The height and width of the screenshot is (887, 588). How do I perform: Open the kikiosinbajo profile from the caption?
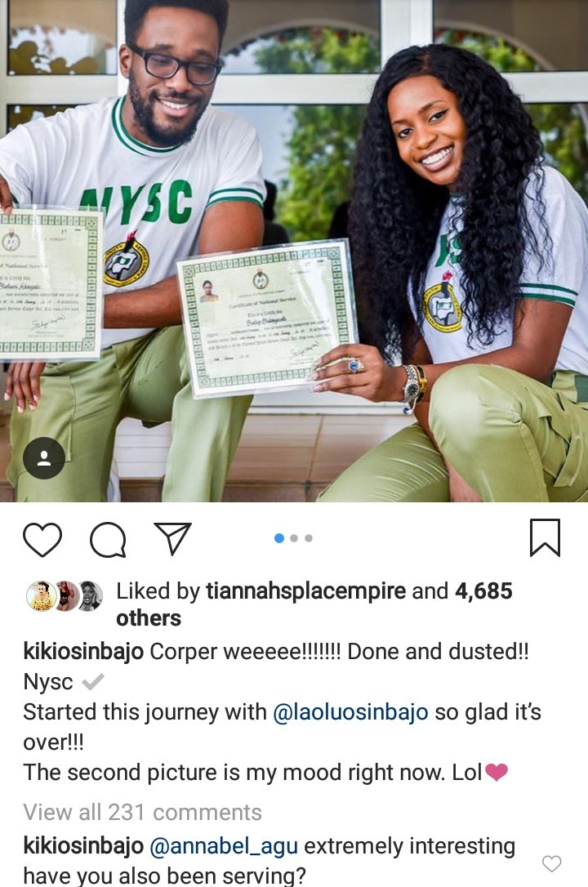tap(83, 652)
